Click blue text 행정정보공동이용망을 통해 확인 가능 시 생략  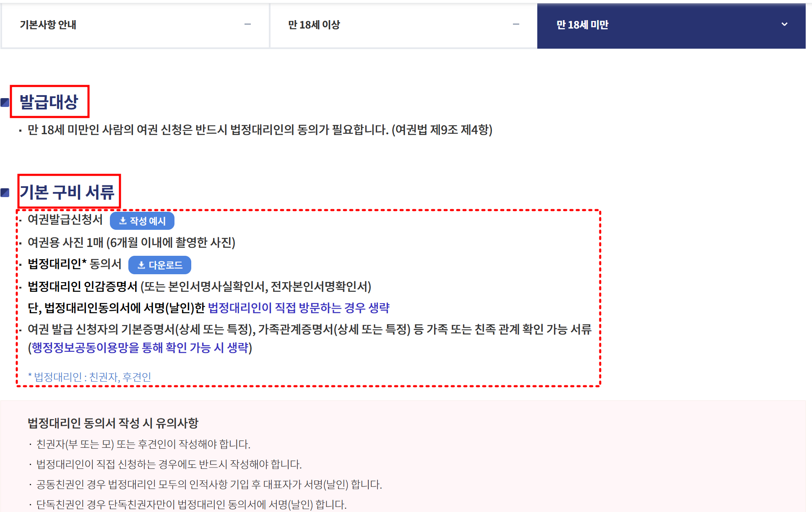tap(140, 348)
